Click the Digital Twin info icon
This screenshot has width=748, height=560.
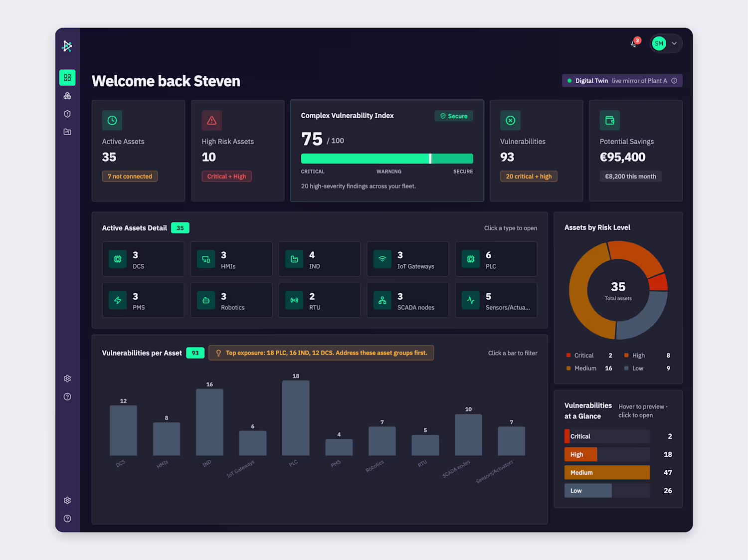tap(674, 81)
